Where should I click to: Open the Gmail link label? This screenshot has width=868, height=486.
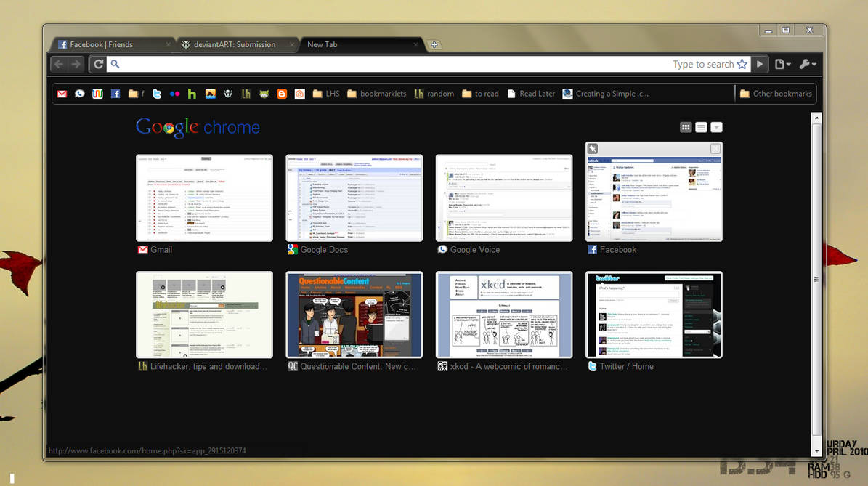click(x=161, y=250)
